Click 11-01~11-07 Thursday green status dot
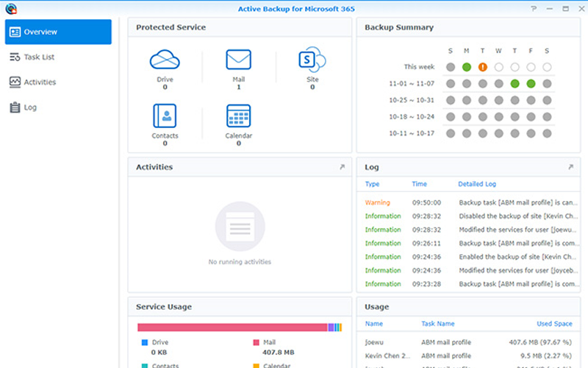This screenshot has height=368, width=588. [x=515, y=84]
